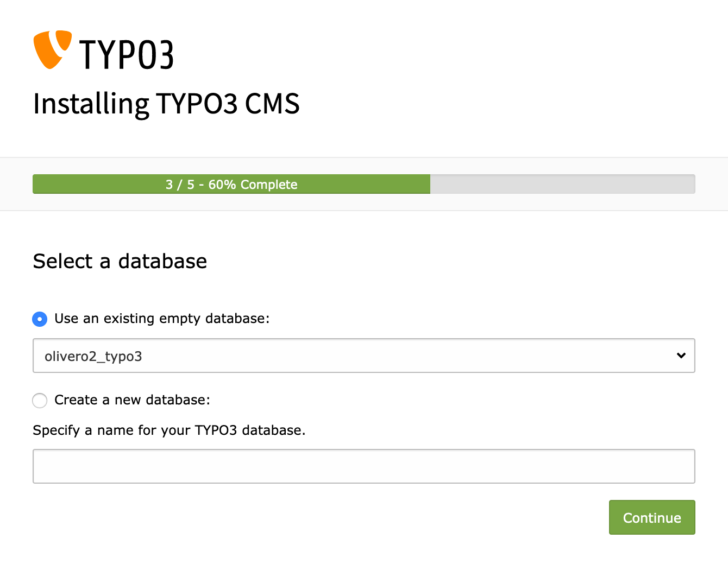Click the 'Use an existing empty database:' label
The height and width of the screenshot is (564, 728).
(162, 319)
